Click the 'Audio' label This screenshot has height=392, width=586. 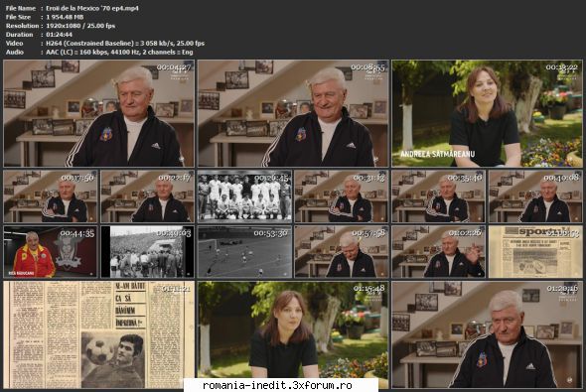(15, 52)
